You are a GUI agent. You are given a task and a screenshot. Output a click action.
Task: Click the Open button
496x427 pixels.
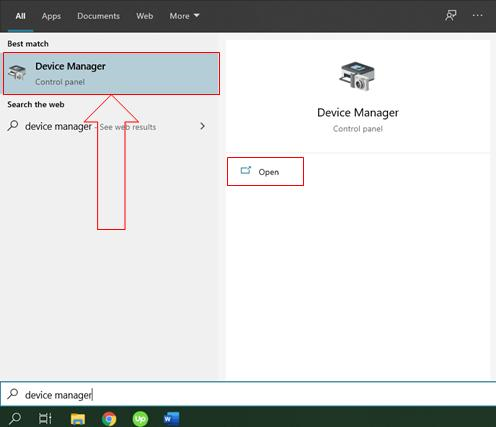265,172
